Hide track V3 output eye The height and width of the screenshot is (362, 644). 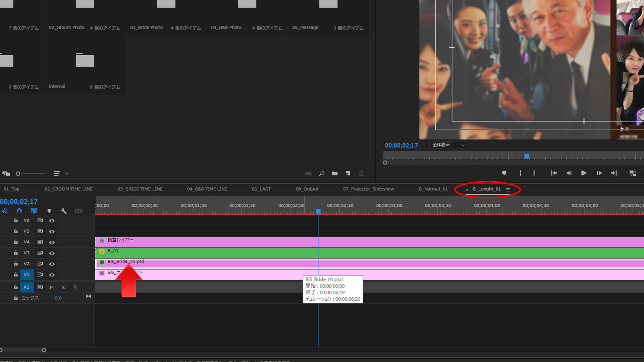52,253
